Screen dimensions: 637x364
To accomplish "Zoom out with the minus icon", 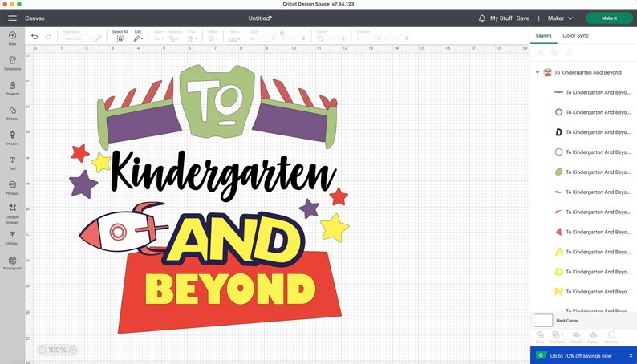I will coord(43,350).
